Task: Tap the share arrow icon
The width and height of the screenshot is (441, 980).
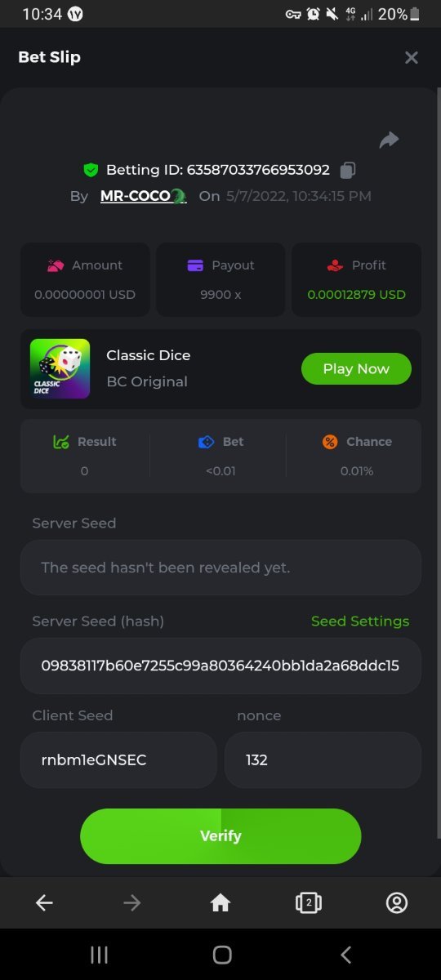Action: (389, 140)
